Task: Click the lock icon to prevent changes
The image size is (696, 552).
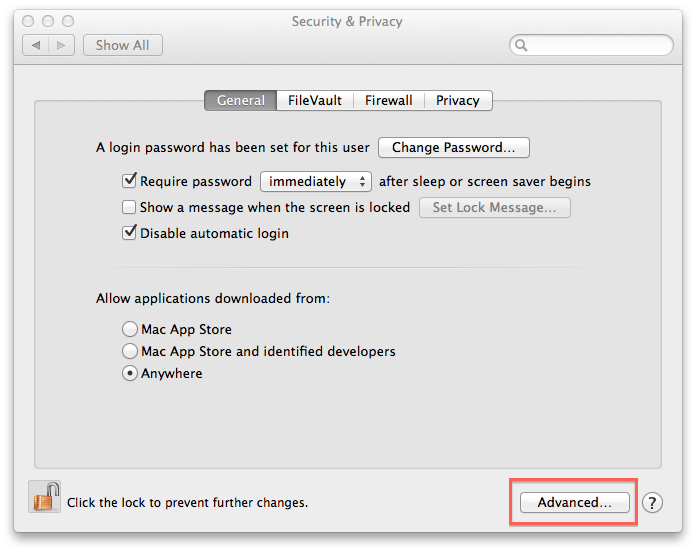Action: click(45, 497)
